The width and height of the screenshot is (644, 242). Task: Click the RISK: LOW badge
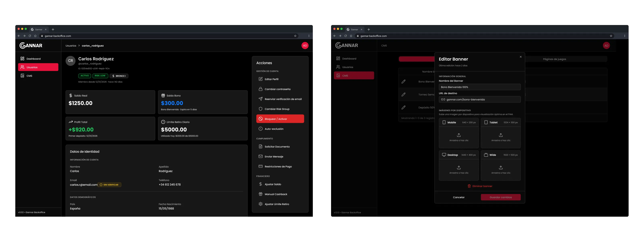tap(100, 76)
